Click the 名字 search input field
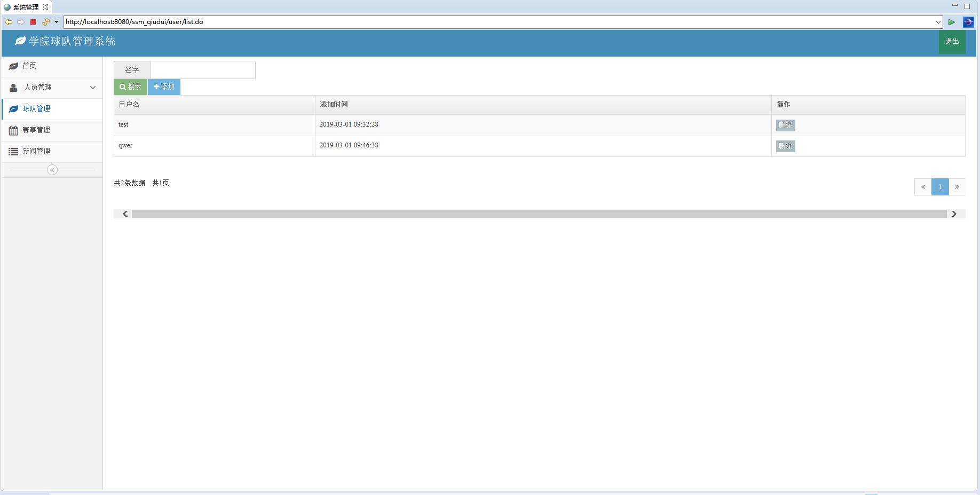Screen dimensions: 980x495 pyautogui.click(x=203, y=70)
